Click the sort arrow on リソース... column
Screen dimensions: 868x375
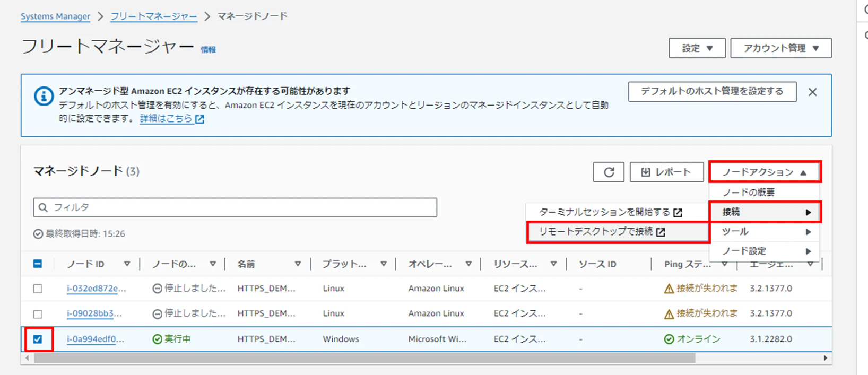[554, 264]
